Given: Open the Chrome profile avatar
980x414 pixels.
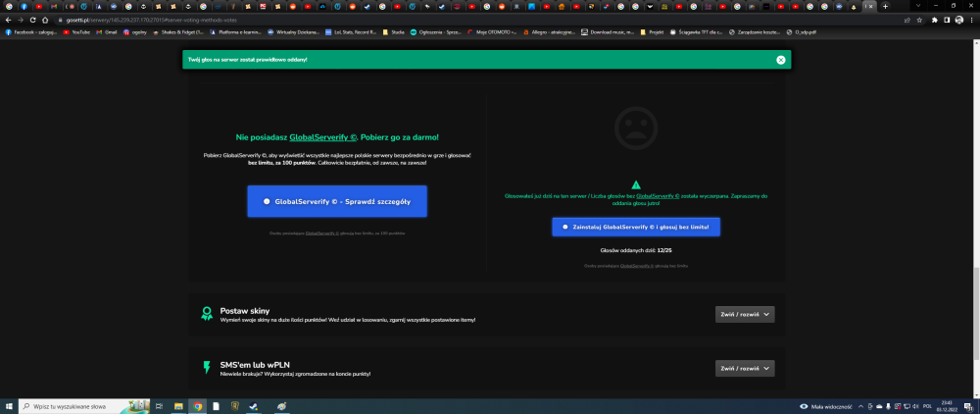Looking at the screenshot, I should pos(958,20).
